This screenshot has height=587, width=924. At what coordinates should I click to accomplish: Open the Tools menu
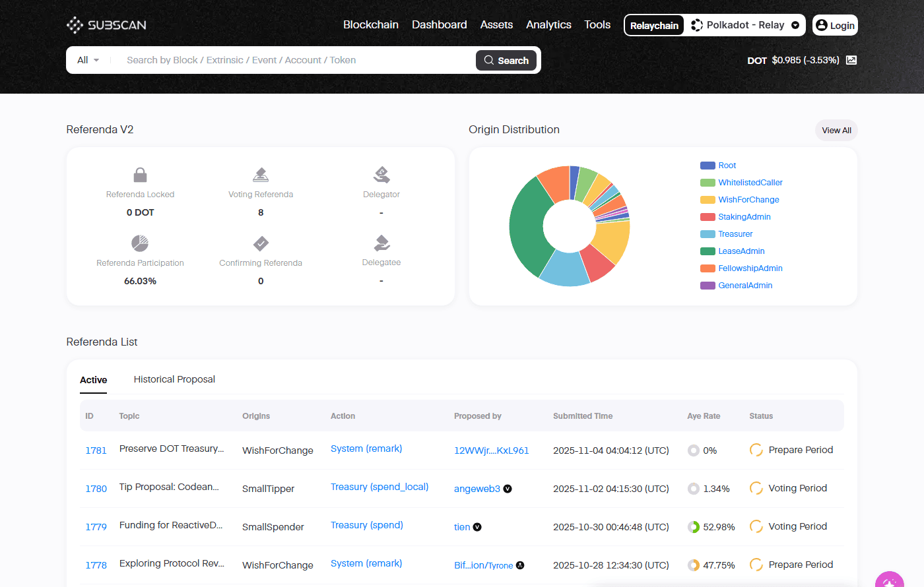coord(597,24)
